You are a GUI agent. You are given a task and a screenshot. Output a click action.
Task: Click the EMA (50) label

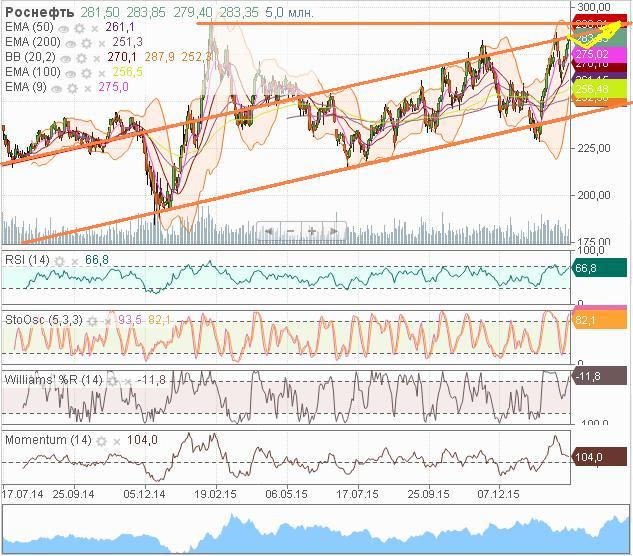click(x=29, y=27)
